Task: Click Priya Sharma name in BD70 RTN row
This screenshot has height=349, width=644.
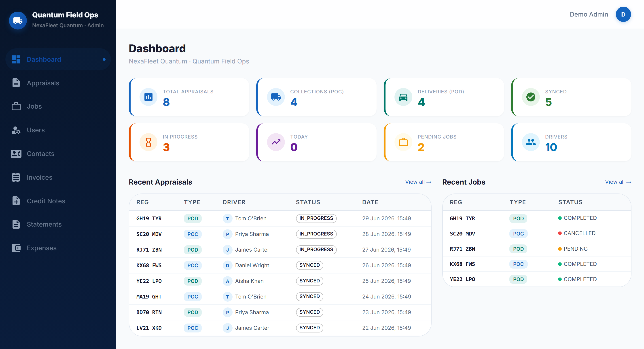Action: point(252,312)
